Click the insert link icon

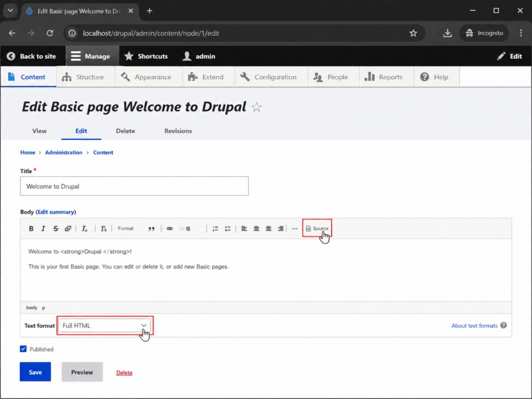169,229
